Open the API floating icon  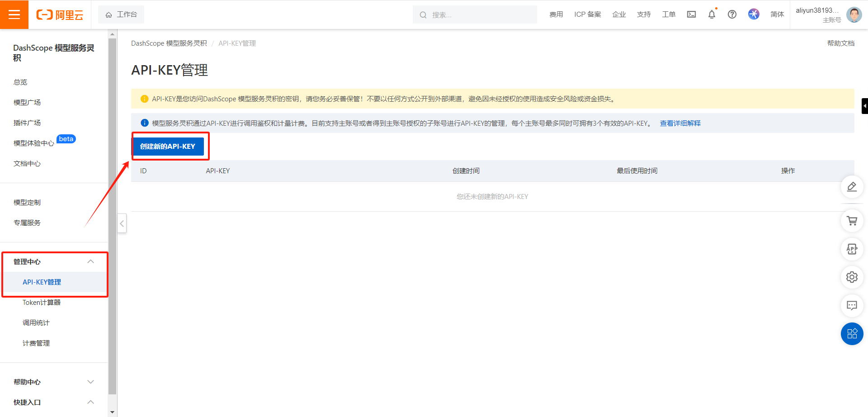(x=852, y=249)
